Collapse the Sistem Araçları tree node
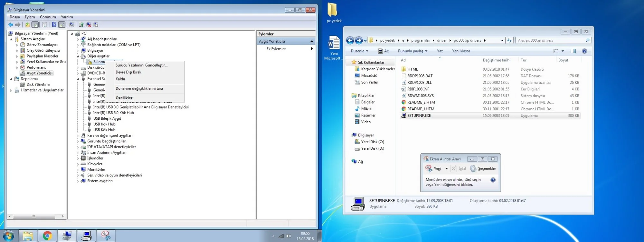 11,39
